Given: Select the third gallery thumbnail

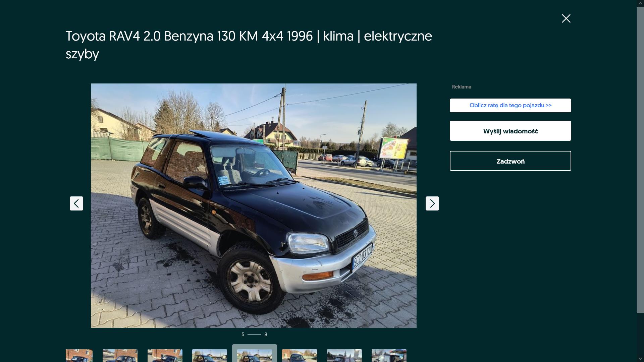Looking at the screenshot, I should click(165, 356).
